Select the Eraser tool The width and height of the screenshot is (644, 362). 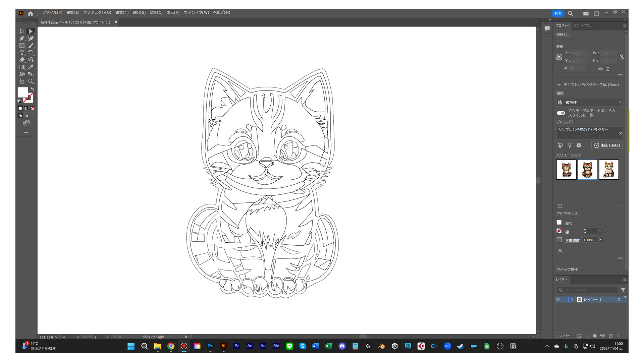pos(22,60)
